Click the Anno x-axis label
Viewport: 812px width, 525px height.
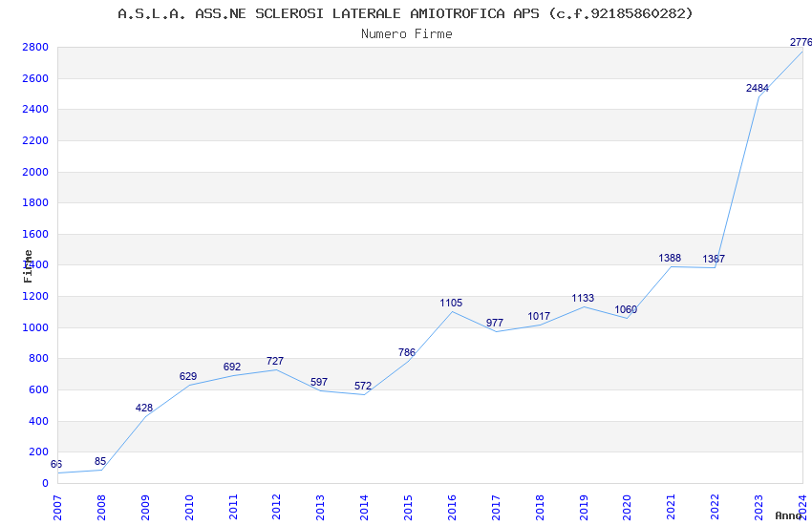coord(788,515)
